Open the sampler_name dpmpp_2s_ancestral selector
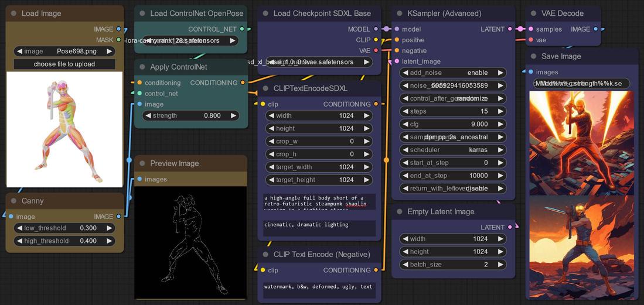 452,137
